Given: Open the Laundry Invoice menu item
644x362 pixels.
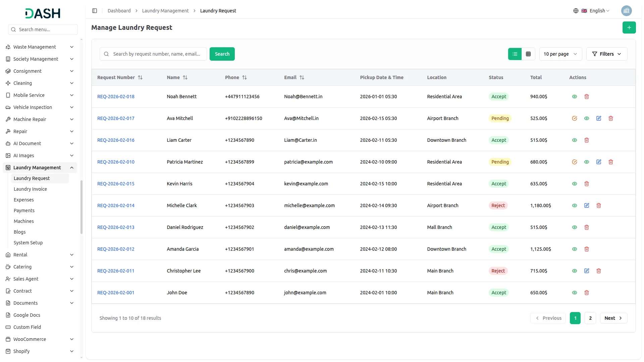Looking at the screenshot, I should click(30, 189).
